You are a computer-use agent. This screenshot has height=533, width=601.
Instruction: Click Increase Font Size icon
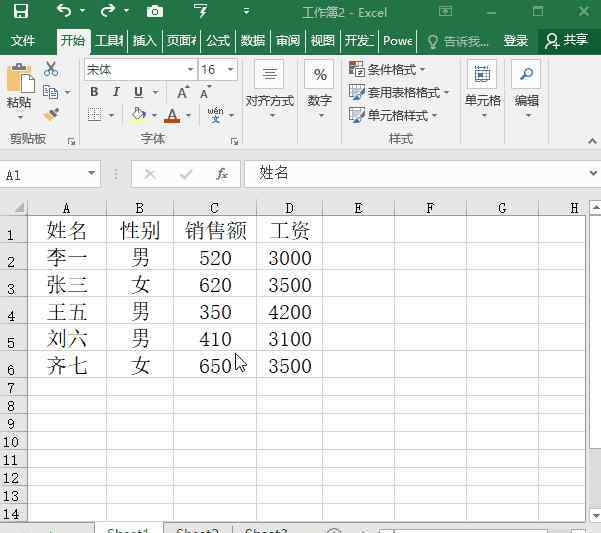(x=183, y=92)
